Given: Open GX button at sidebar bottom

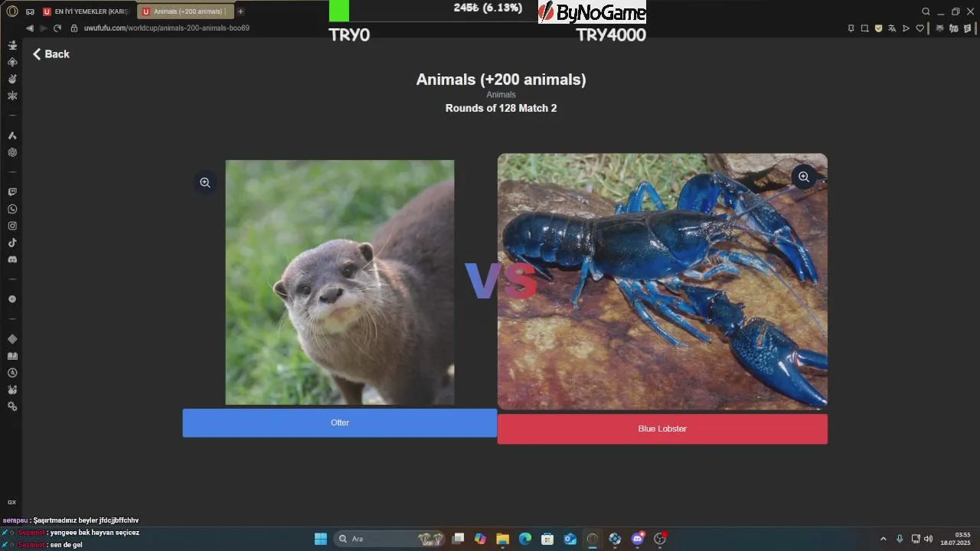Looking at the screenshot, I should coord(11,503).
